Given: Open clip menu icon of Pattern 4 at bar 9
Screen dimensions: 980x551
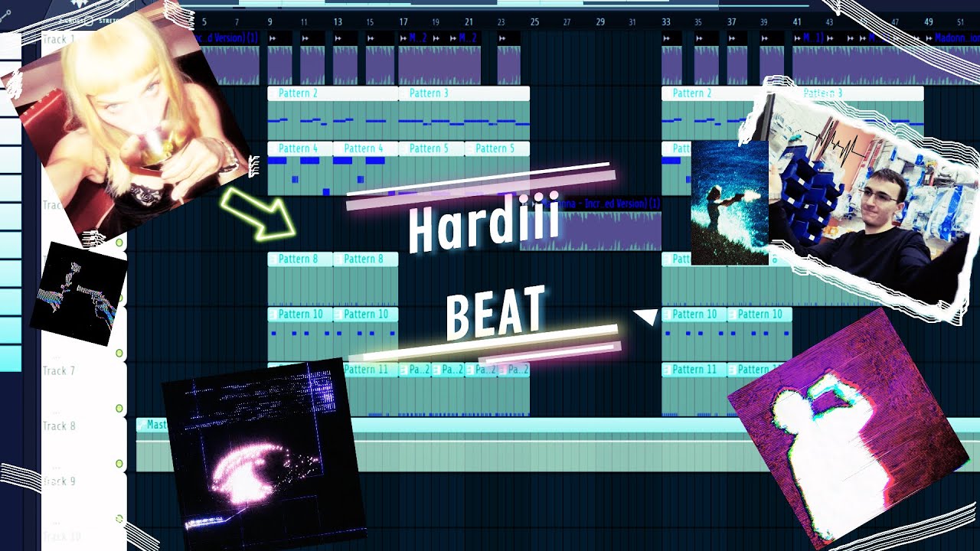Looking at the screenshot, I should (273, 148).
